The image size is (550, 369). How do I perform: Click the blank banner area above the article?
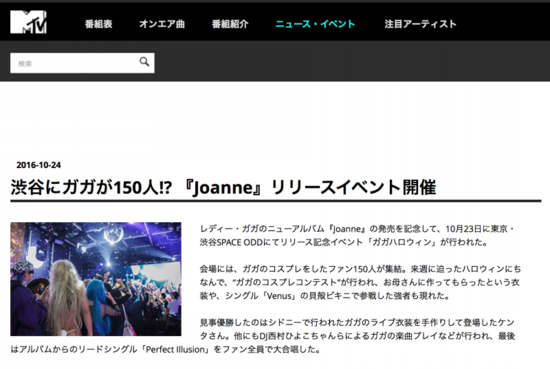(x=275, y=119)
